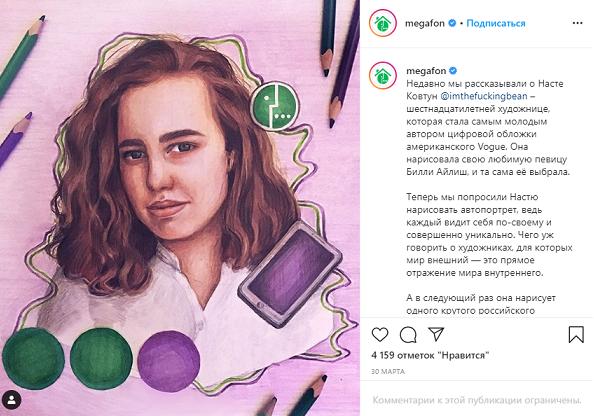Click the verified badge beside caption username
The image size is (594, 416).
[x=453, y=70]
